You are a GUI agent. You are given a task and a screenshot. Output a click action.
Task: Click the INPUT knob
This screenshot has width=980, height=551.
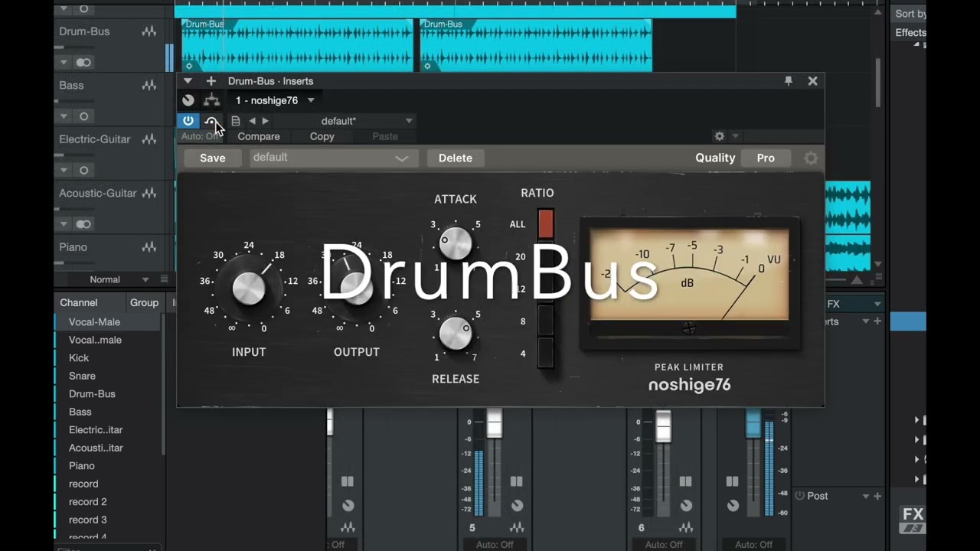point(249,288)
